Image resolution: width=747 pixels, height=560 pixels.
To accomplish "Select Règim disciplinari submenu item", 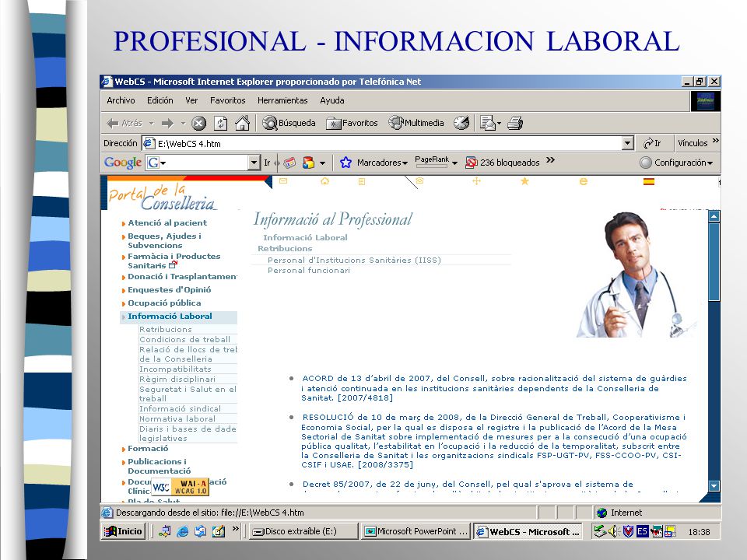I will tap(177, 379).
